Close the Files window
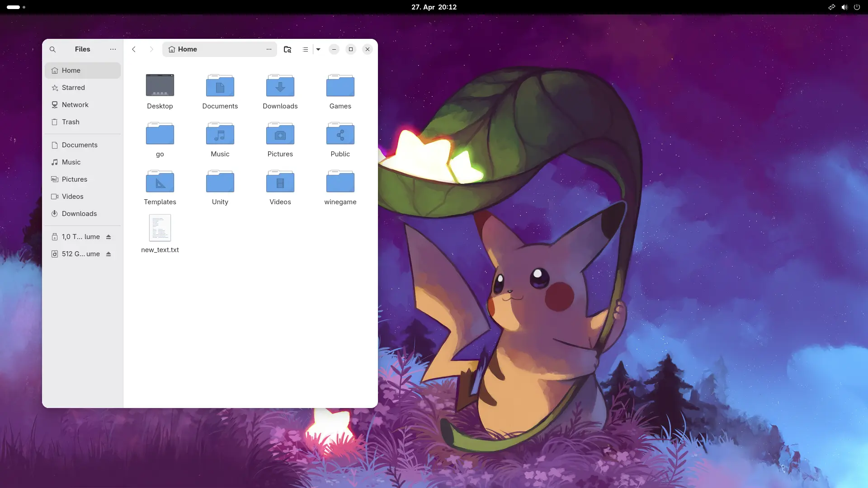 coord(368,49)
